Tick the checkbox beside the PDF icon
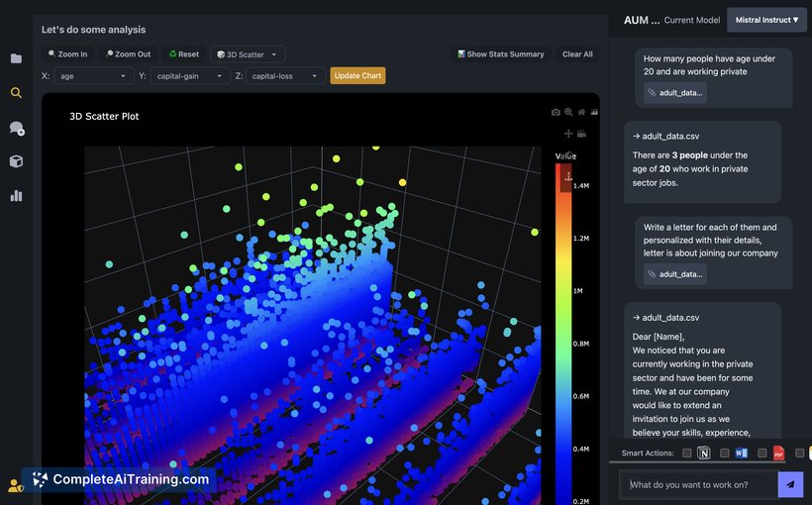This screenshot has width=812, height=505. tap(762, 454)
